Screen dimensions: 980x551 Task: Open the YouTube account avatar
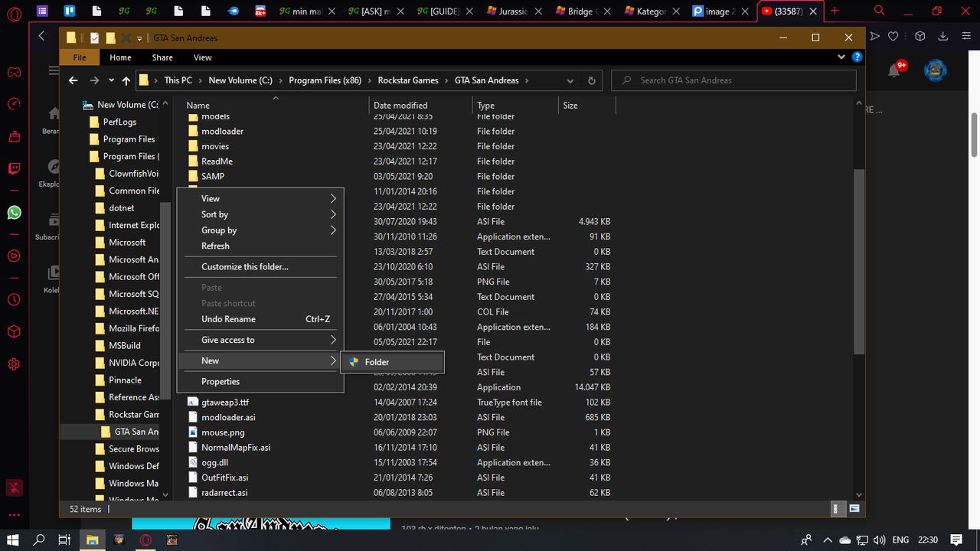935,70
